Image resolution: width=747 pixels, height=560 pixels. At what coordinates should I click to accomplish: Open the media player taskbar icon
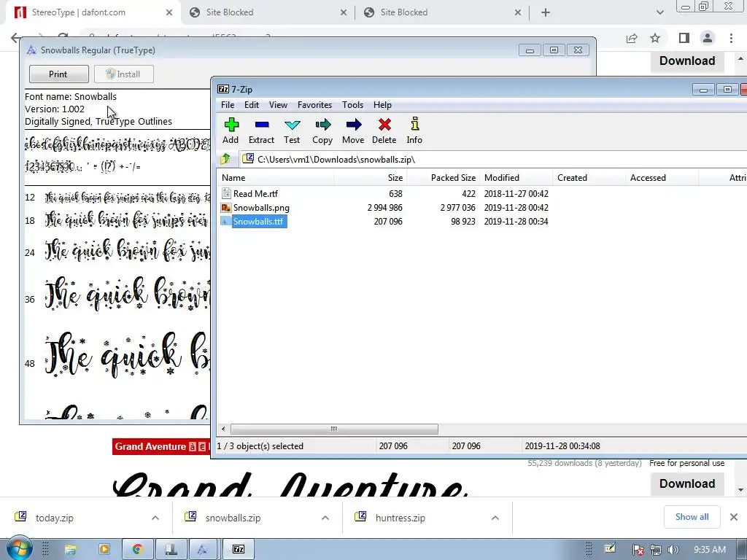coord(104,550)
